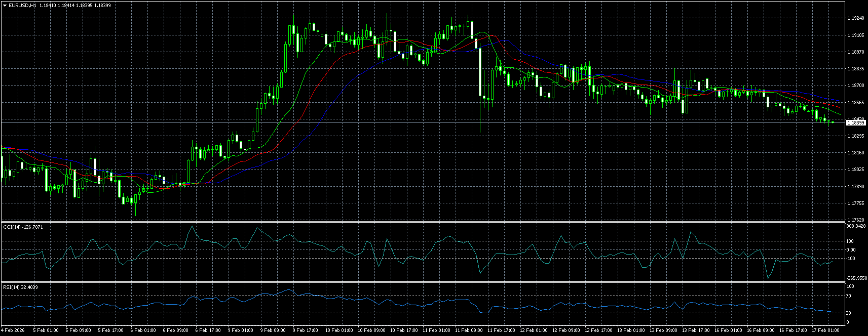Click the 1.17890 price axis label
Image resolution: width=868 pixels, height=336 pixels.
855,187
